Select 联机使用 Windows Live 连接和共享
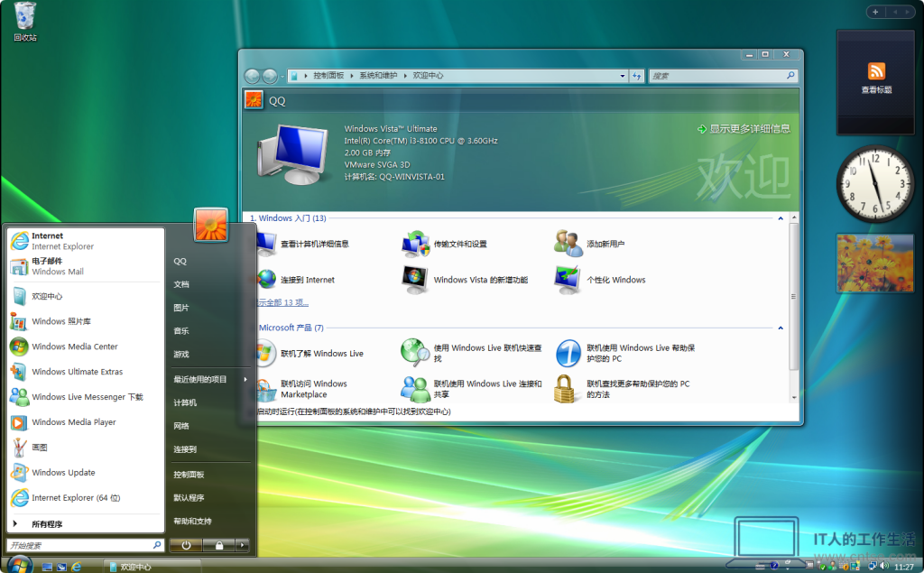The width and height of the screenshot is (924, 573). [x=471, y=389]
